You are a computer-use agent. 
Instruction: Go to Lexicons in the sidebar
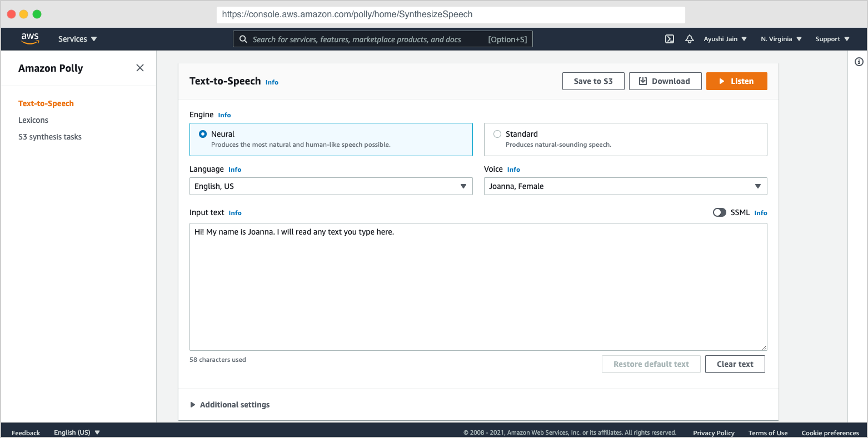pyautogui.click(x=33, y=120)
